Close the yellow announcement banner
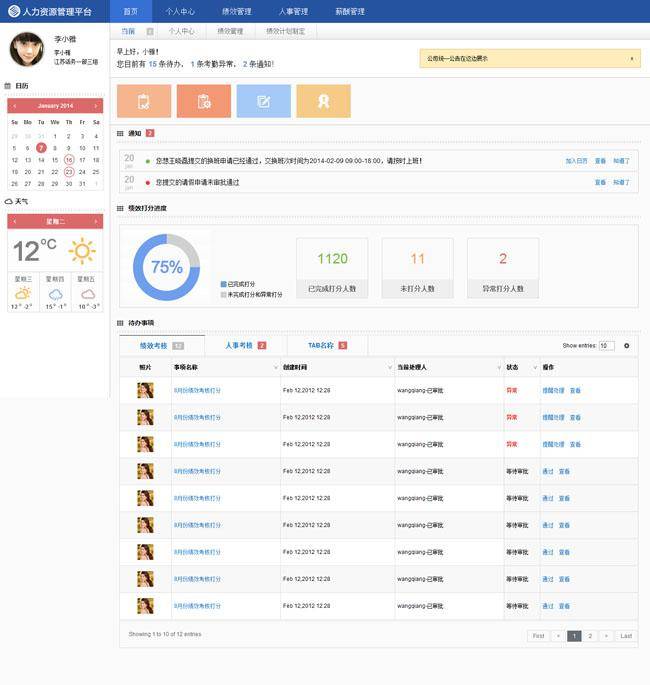This screenshot has width=650, height=685. click(x=631, y=59)
